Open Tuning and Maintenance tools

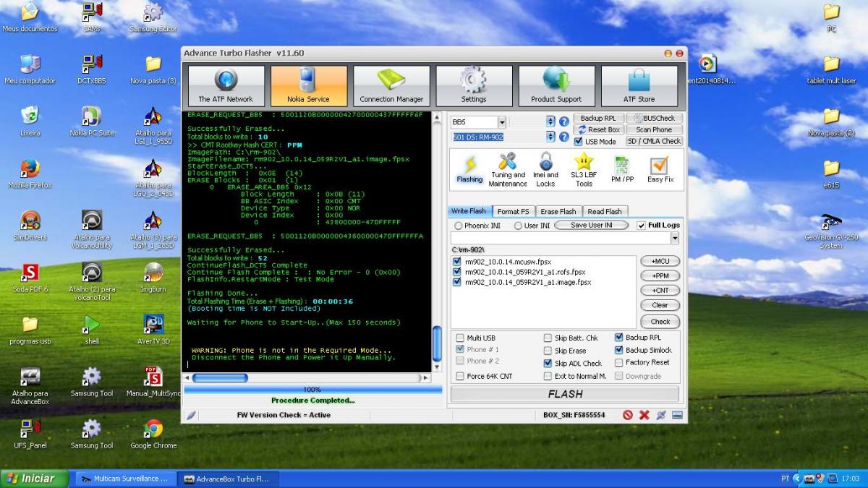click(x=508, y=170)
